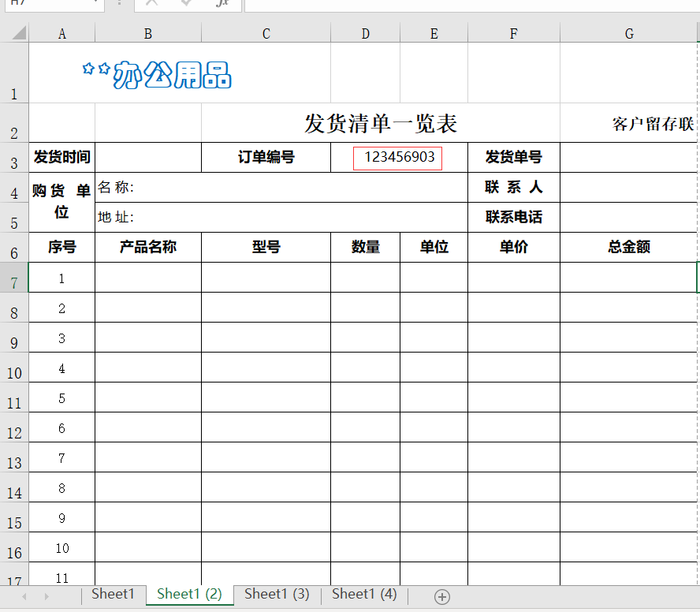This screenshot has width=700, height=612.
Task: Select column A header
Action: [x=62, y=33]
